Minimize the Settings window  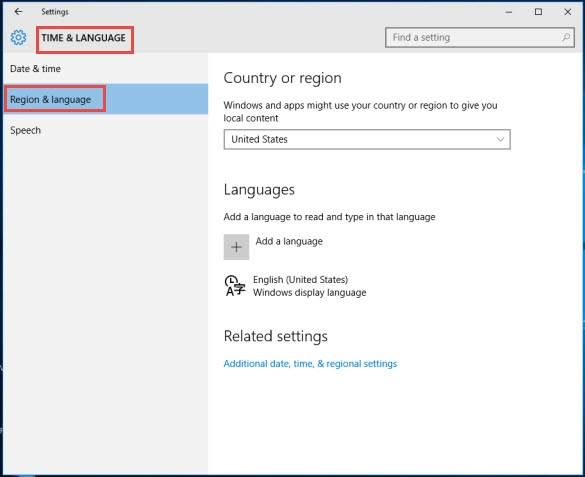[x=509, y=12]
